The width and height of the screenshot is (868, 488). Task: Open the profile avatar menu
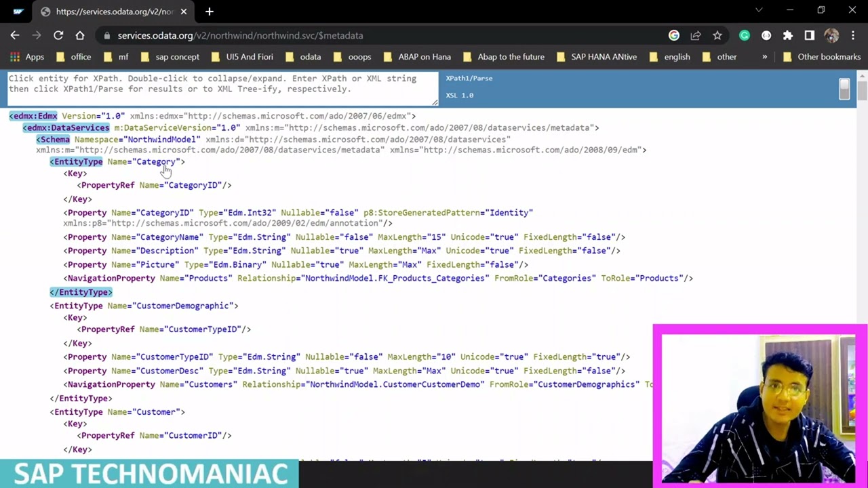coord(832,35)
